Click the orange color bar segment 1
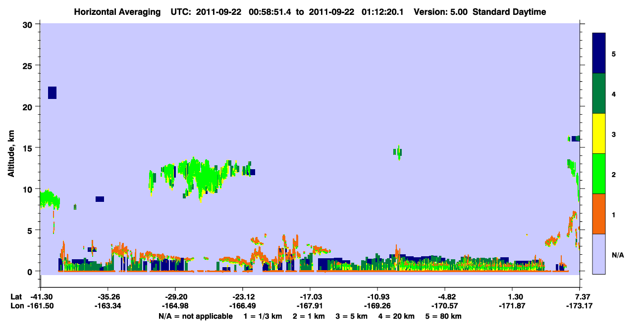 pos(599,214)
